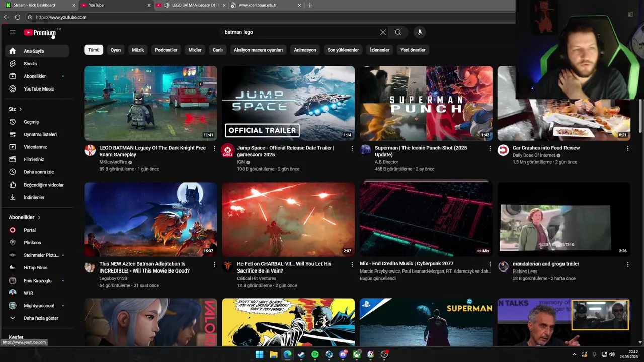Open Steam from taskbar

tap(301, 354)
